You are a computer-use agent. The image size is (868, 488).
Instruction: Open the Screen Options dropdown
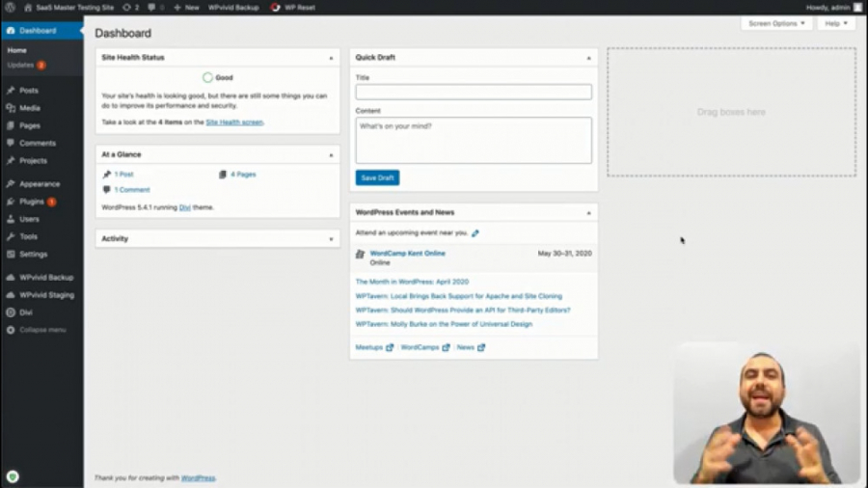pyautogui.click(x=776, y=23)
